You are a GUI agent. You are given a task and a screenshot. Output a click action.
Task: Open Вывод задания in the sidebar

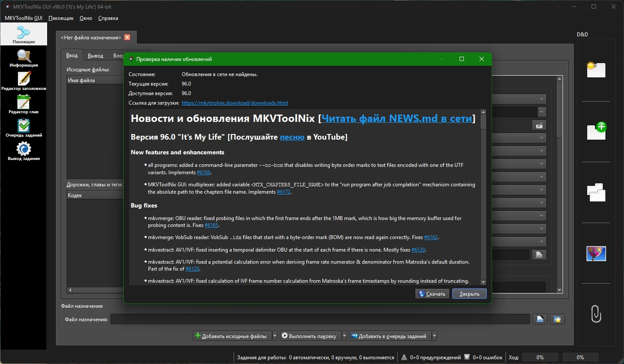click(x=24, y=151)
